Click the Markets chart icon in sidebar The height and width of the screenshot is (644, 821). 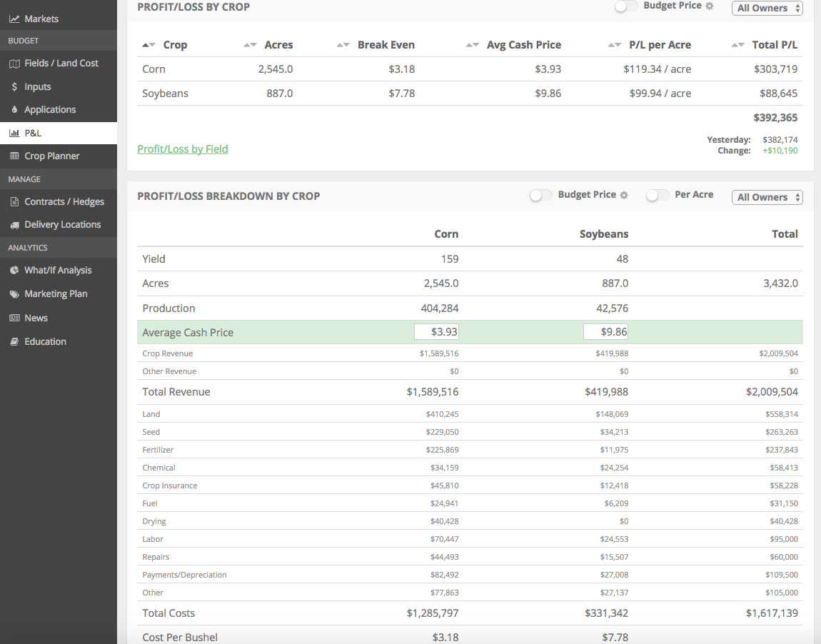(x=14, y=19)
